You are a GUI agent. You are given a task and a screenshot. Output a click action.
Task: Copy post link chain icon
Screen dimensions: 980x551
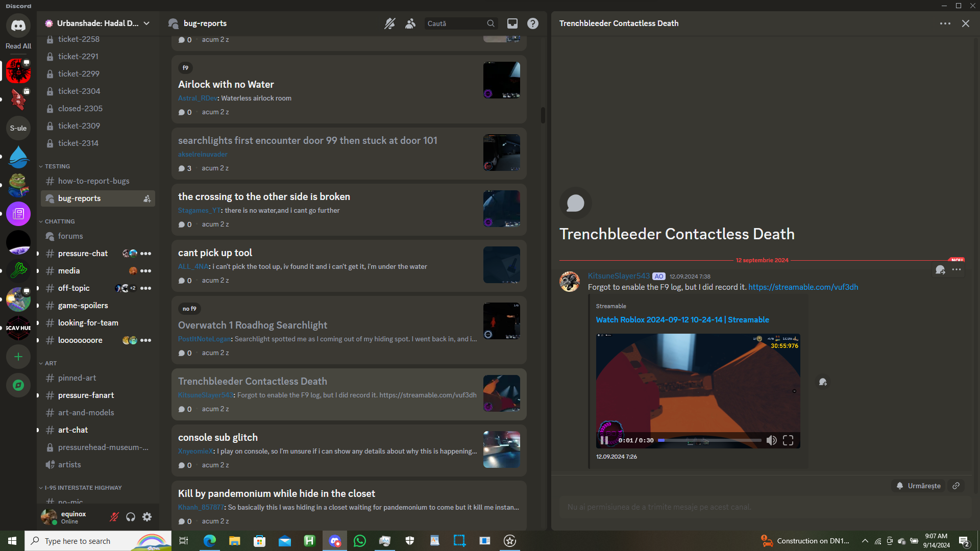click(x=956, y=486)
